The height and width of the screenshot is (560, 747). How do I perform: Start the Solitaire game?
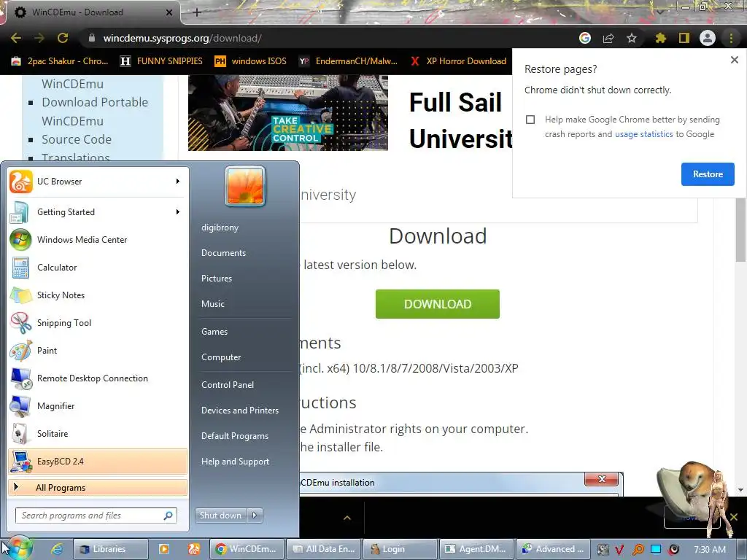(98, 433)
